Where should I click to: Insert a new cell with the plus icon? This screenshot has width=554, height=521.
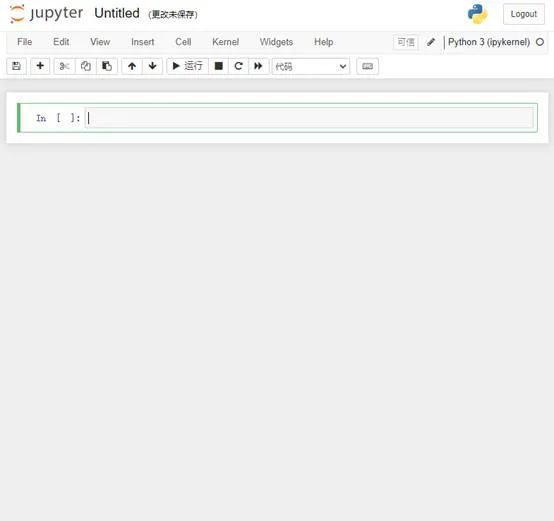click(x=40, y=66)
